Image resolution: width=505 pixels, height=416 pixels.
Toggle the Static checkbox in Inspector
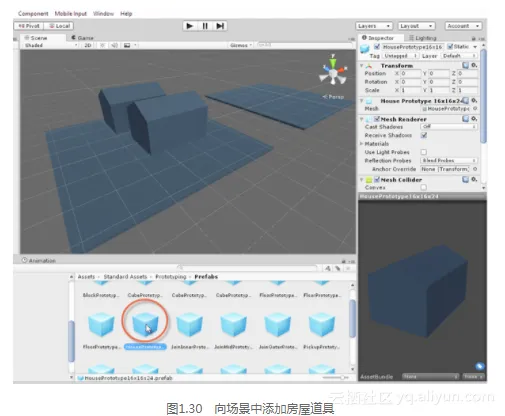coord(450,46)
